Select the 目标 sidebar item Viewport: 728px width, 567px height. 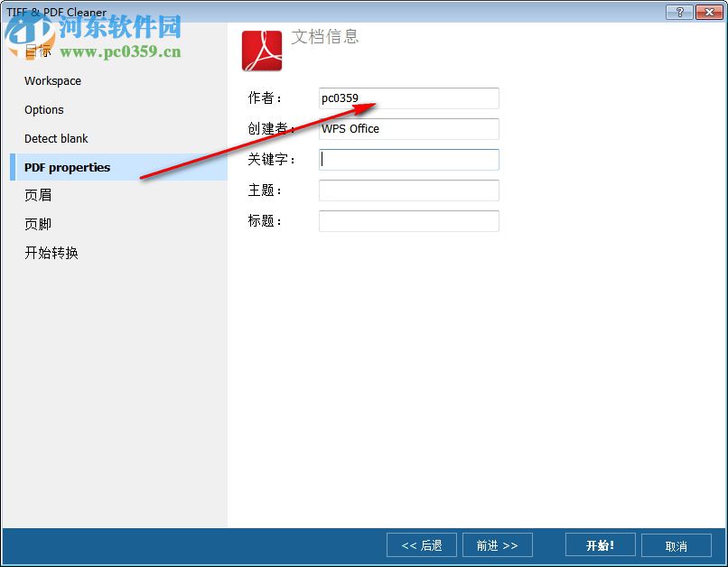pos(38,51)
